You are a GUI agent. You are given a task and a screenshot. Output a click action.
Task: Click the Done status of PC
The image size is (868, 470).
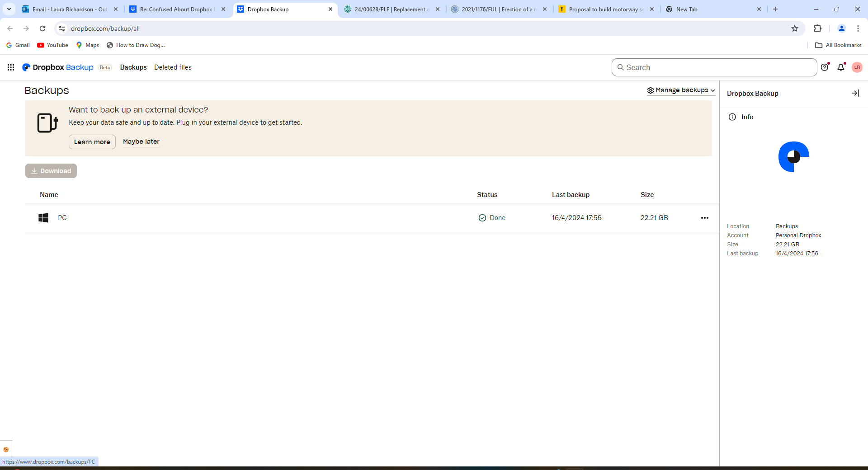tap(492, 218)
